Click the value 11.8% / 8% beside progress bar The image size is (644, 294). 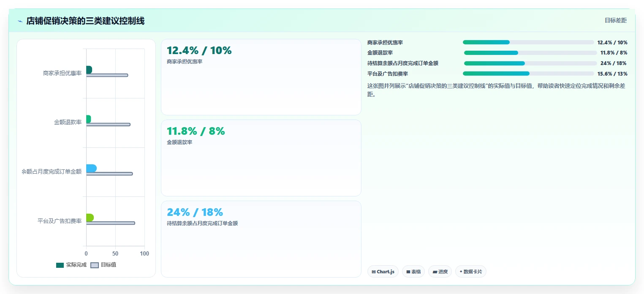(614, 53)
